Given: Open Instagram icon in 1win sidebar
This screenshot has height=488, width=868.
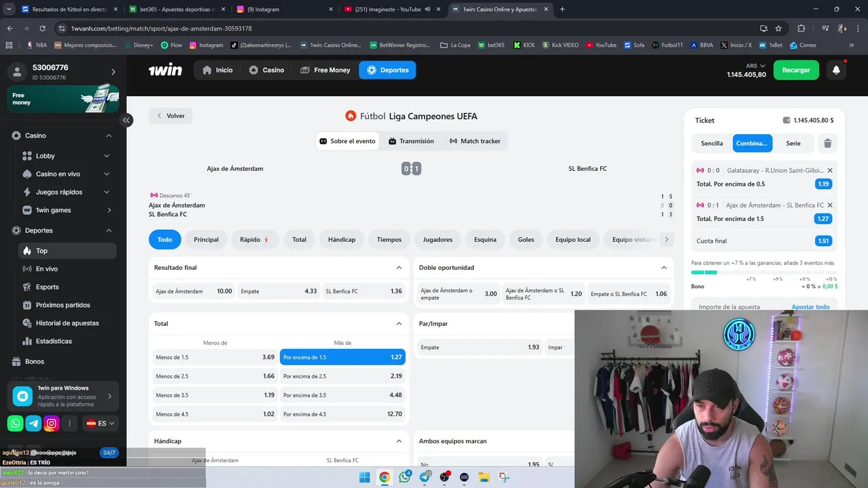Looking at the screenshot, I should coord(52,424).
